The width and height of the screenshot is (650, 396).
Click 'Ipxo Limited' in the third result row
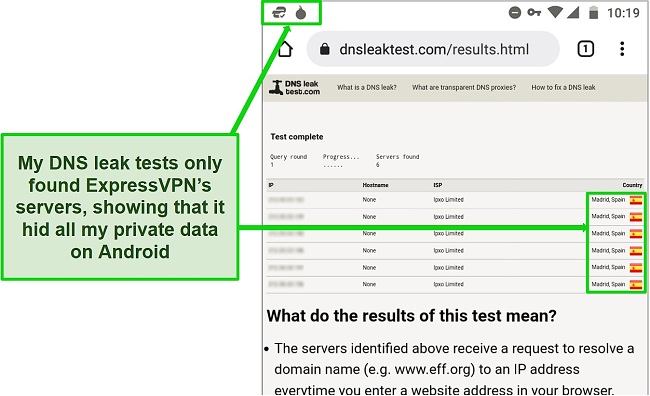[449, 233]
